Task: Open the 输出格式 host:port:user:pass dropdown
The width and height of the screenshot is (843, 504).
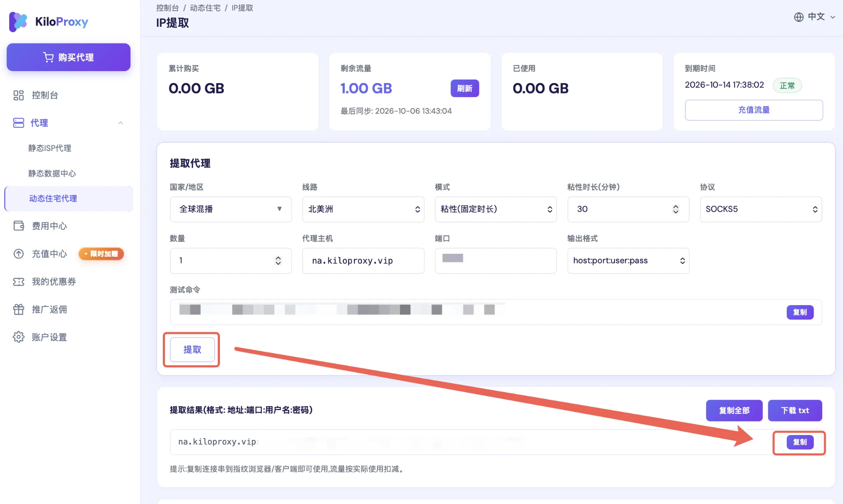Action: pos(628,261)
